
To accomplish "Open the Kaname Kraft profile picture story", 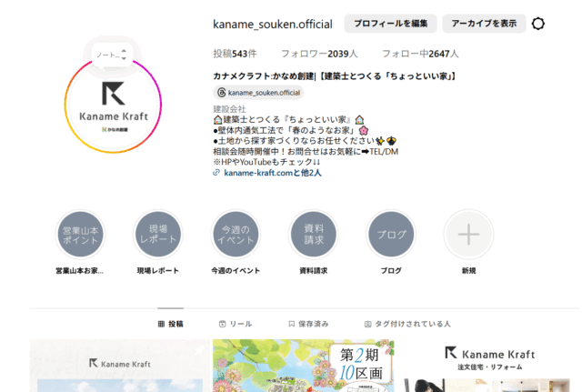I will point(113,106).
